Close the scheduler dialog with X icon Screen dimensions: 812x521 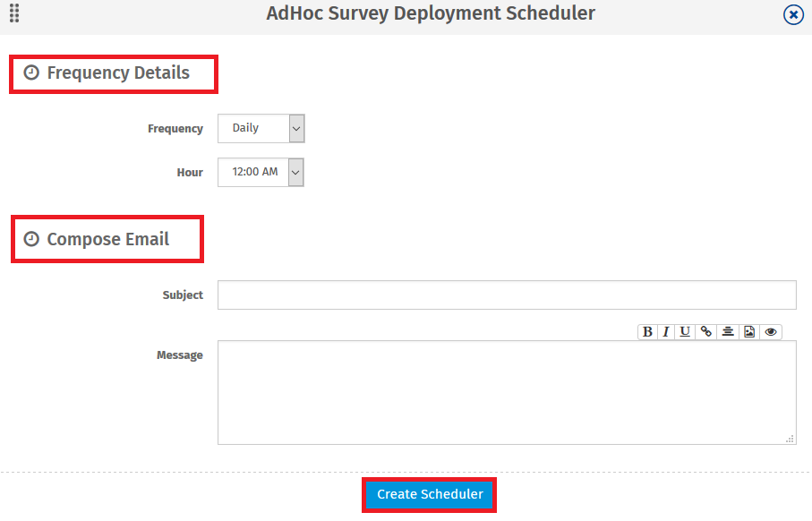tap(793, 14)
